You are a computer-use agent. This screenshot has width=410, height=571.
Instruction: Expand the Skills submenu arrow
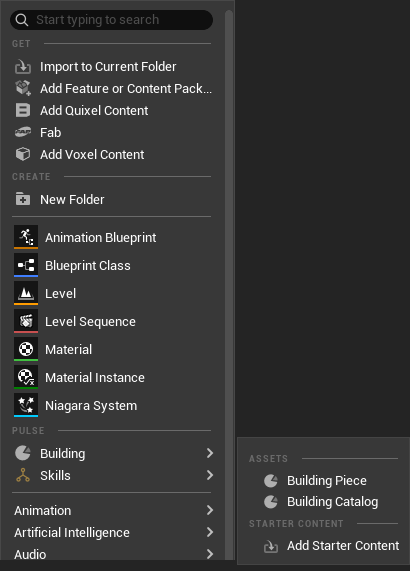[x=209, y=475]
